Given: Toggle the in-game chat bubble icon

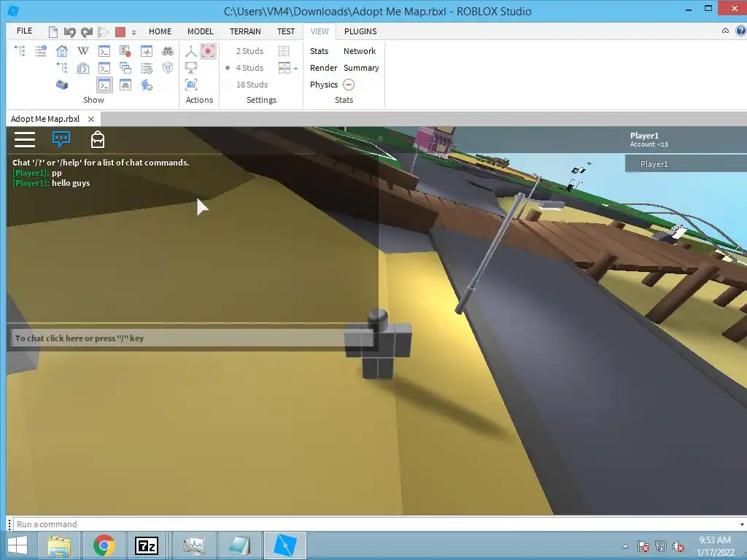Looking at the screenshot, I should pyautogui.click(x=61, y=139).
